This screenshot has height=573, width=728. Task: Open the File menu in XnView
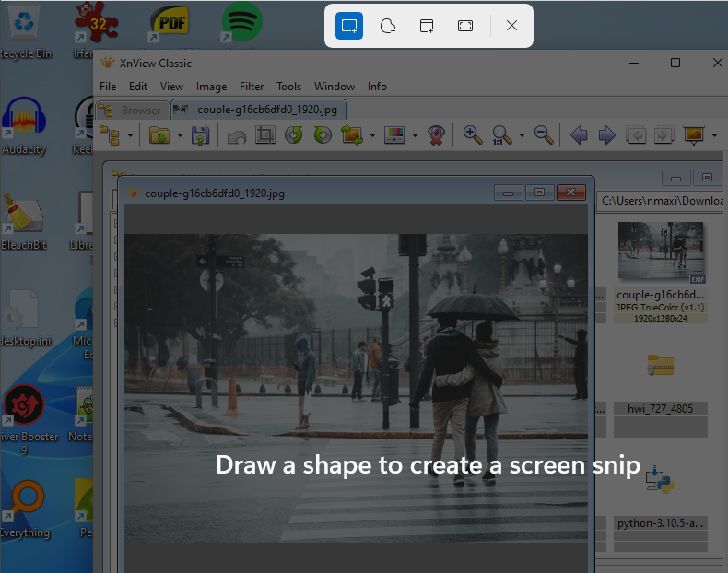click(x=108, y=87)
